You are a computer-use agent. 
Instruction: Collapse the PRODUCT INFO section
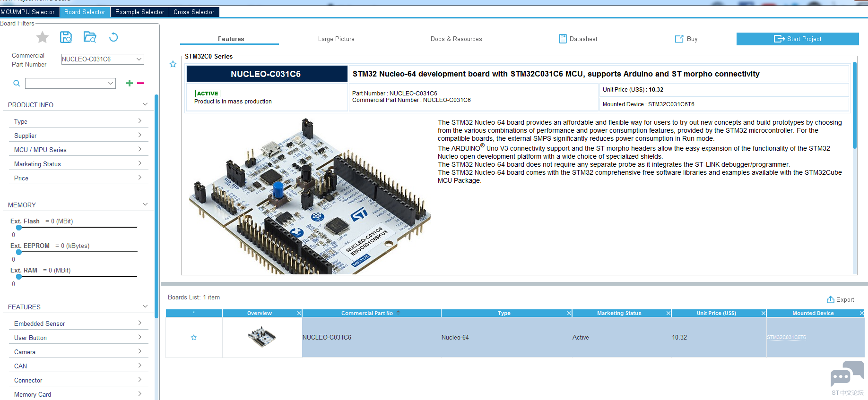point(145,104)
